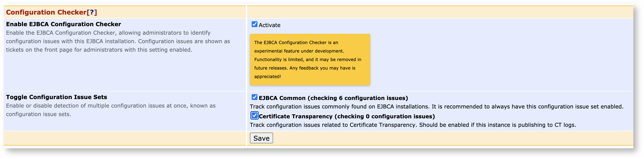This screenshot has width=644, height=159.
Task: Click the Configuration Checker section title
Action: (x=46, y=12)
